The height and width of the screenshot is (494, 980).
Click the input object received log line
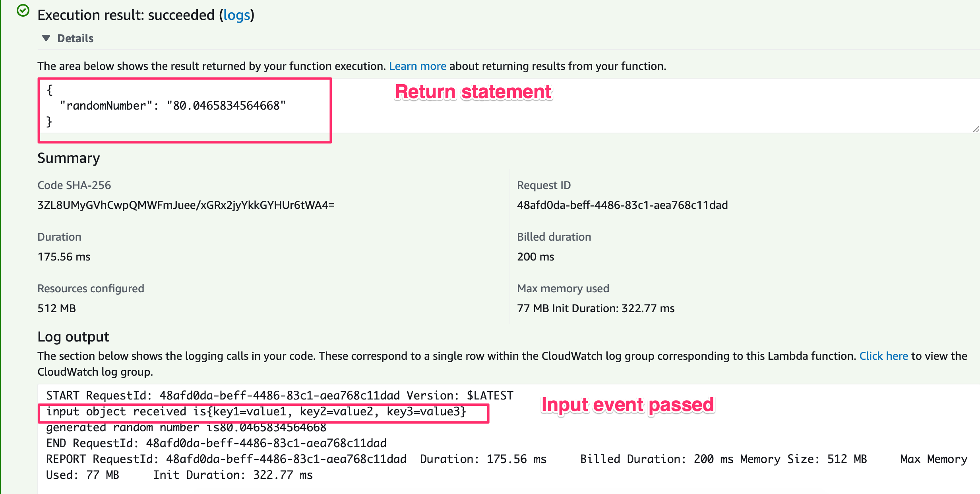[256, 412]
